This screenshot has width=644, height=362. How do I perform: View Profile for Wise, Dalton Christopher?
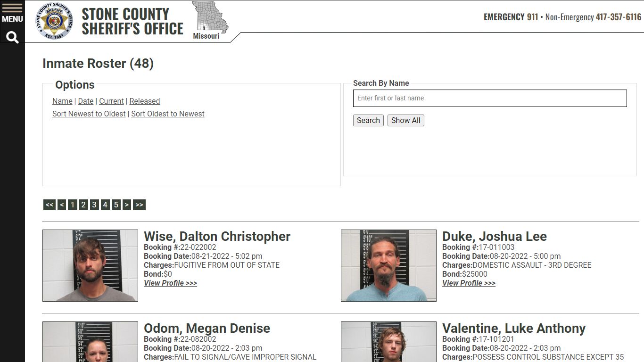click(x=170, y=283)
